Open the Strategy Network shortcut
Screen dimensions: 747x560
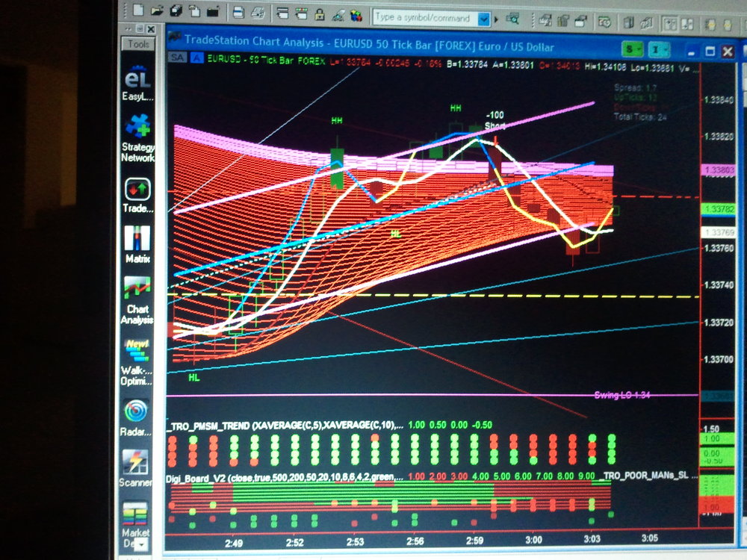coord(137,138)
